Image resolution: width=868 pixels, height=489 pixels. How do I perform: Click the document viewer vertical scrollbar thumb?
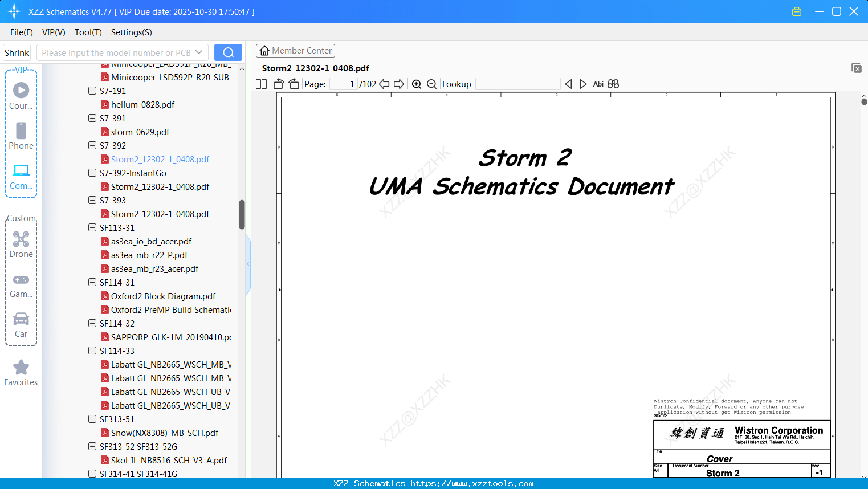click(x=864, y=101)
